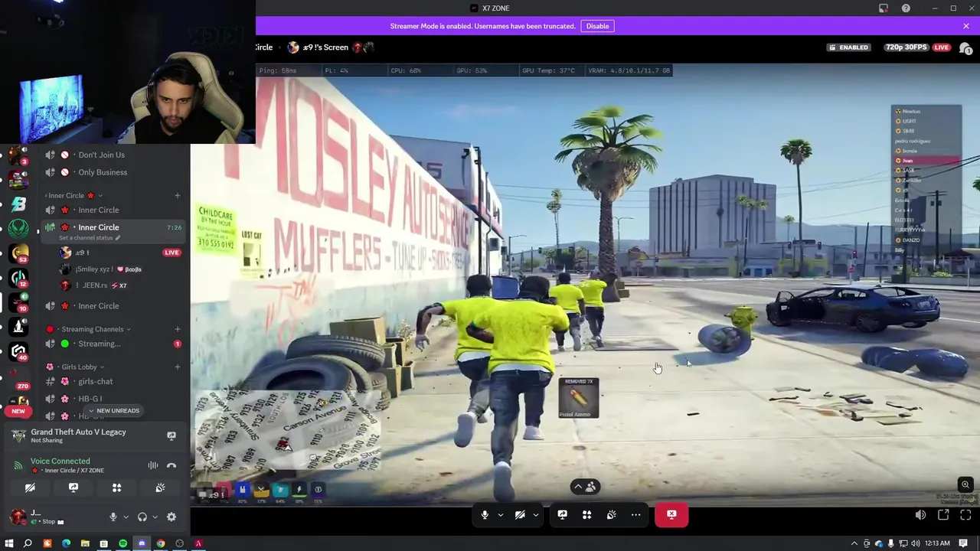Open the teal lightning B server icon
The width and height of the screenshot is (980, 551).
point(18,204)
